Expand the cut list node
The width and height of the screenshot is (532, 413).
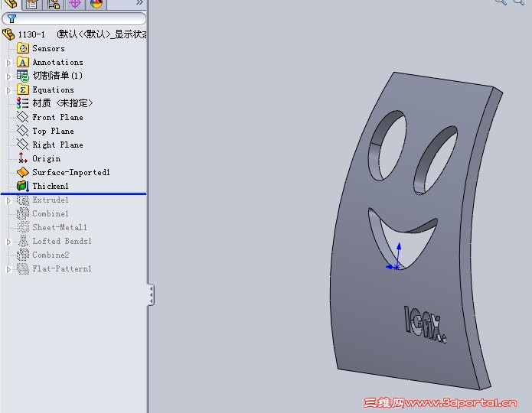click(x=9, y=76)
